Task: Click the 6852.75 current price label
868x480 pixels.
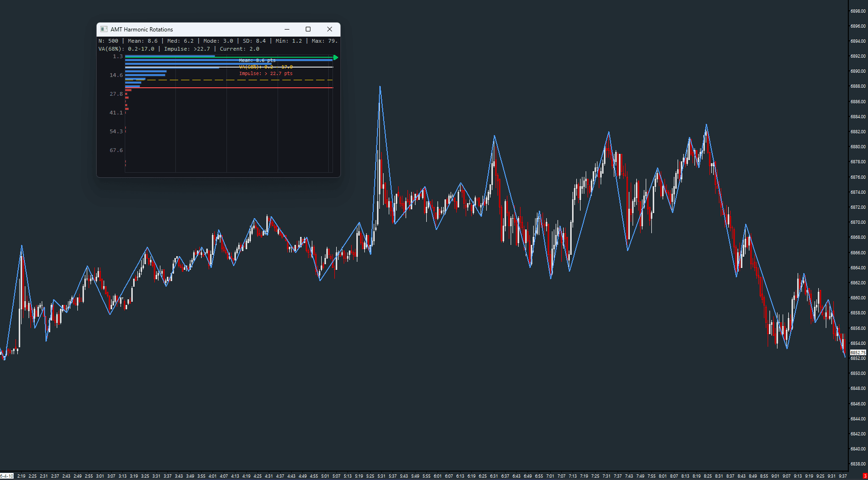Action: tap(858, 352)
